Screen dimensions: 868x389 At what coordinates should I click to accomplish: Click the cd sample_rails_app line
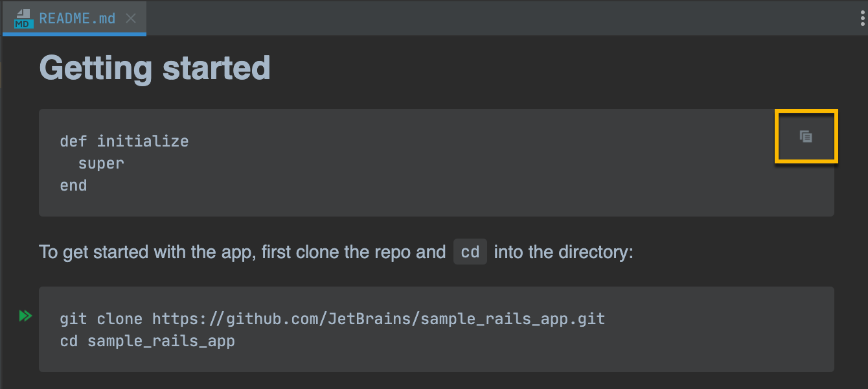[147, 341]
